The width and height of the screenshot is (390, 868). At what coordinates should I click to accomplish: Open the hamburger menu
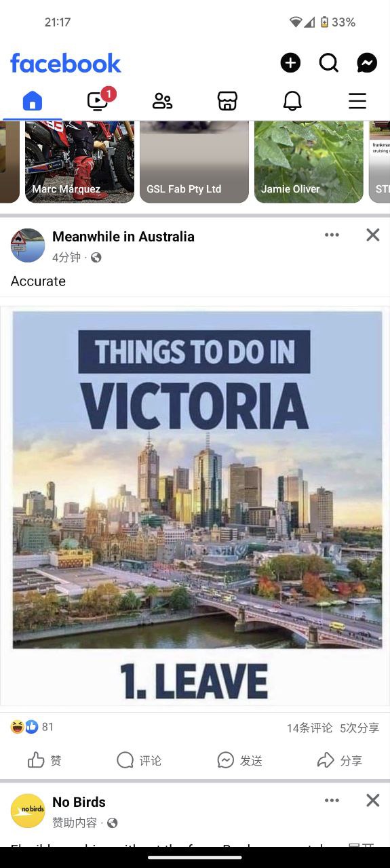(357, 101)
